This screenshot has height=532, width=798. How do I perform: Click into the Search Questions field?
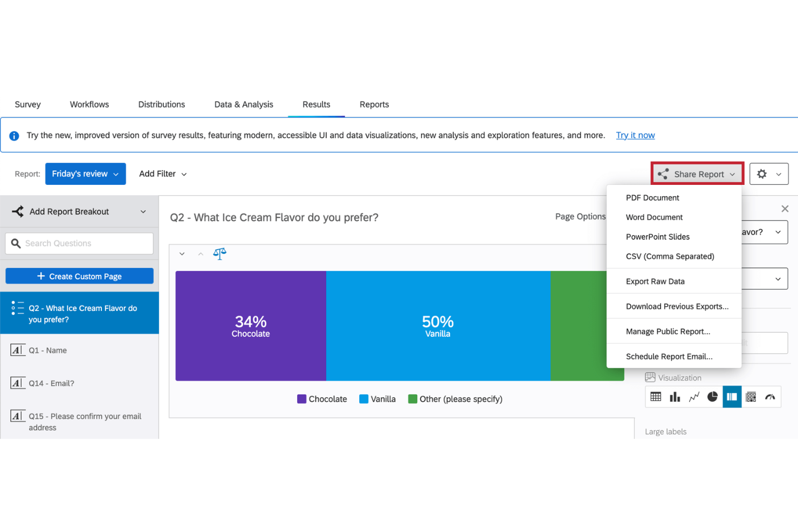[79, 244]
